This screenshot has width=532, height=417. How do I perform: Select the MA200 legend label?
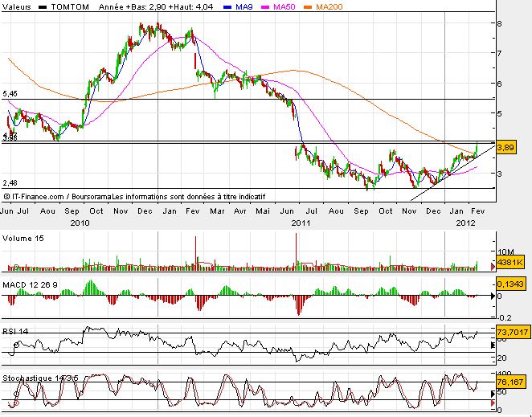point(329,6)
